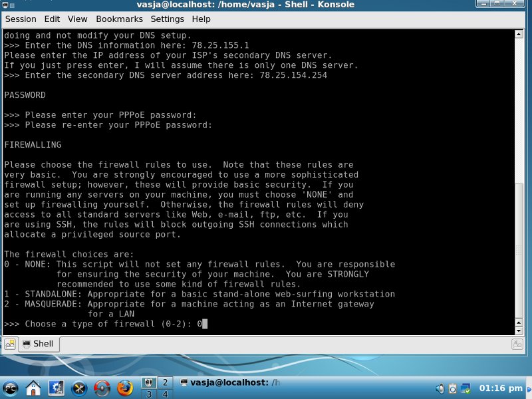This screenshot has width=532, height=399.
Task: Open the KDE main menu launcher
Action: (11, 387)
